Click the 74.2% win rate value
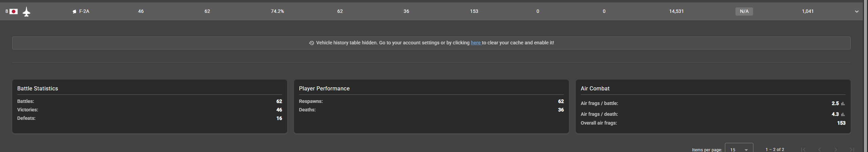Screen dimensions: 868x152 click(277, 11)
